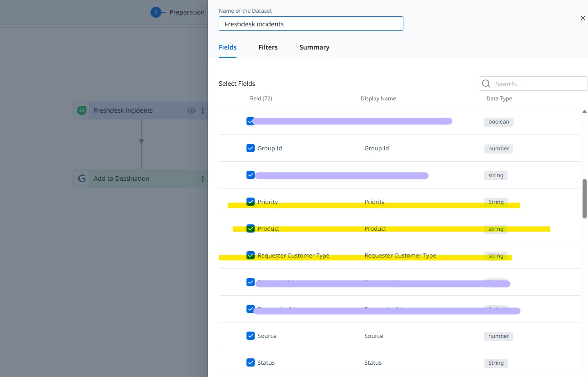This screenshot has width=588, height=377.
Task: Click the Source display name cell
Action: point(374,336)
